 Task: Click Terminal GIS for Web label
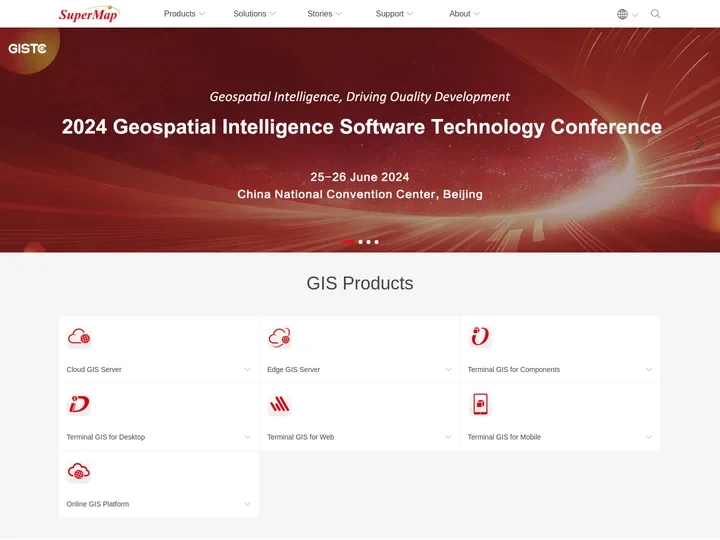click(300, 437)
